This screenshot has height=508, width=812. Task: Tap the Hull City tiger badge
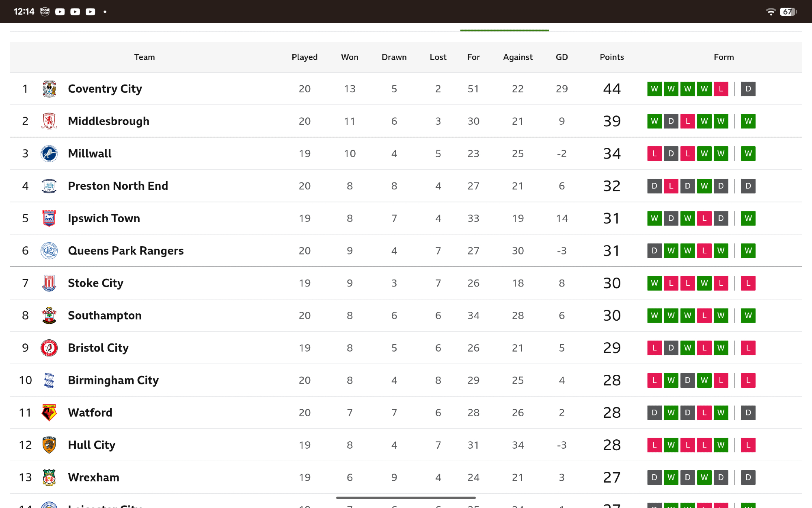pyautogui.click(x=49, y=445)
